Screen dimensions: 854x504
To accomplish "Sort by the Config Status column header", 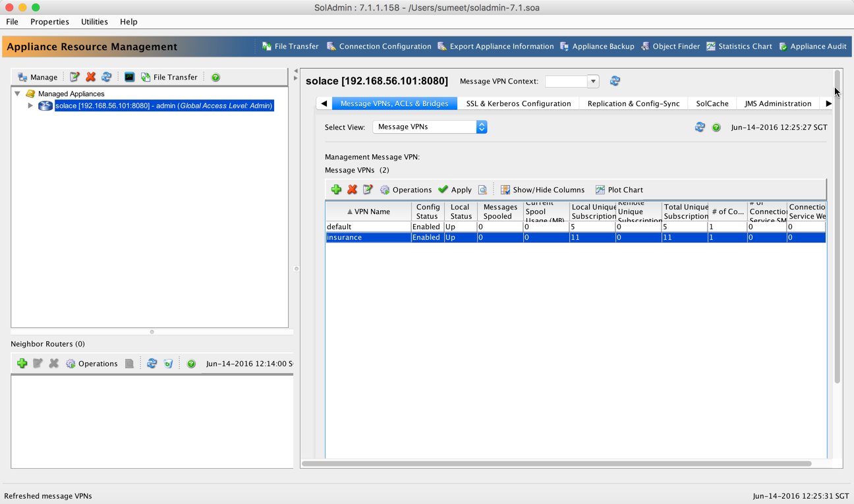I will click(428, 211).
